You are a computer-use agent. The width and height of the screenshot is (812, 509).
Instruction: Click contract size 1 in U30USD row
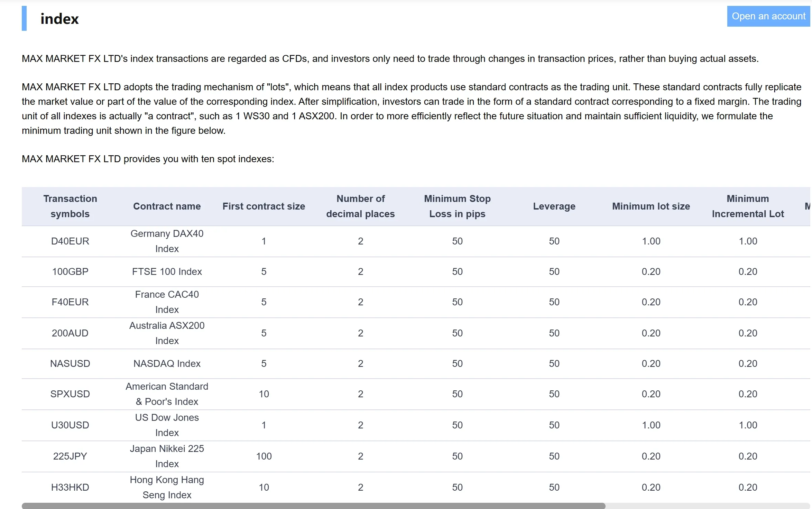[264, 425]
